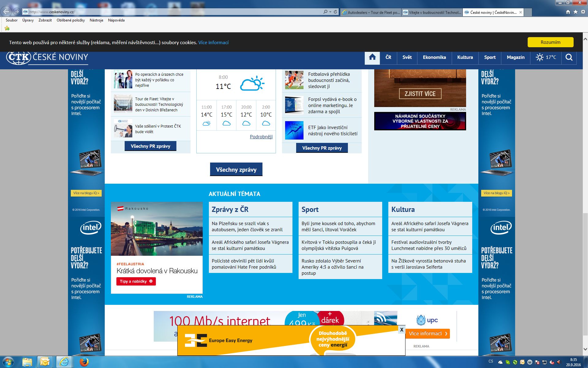
Task: Open File Explorer from taskbar
Action: [27, 362]
